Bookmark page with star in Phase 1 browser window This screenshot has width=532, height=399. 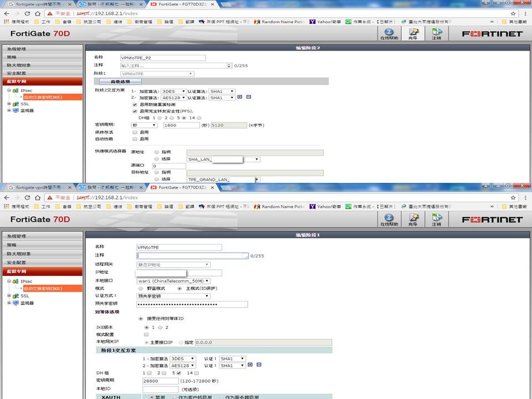(513, 197)
